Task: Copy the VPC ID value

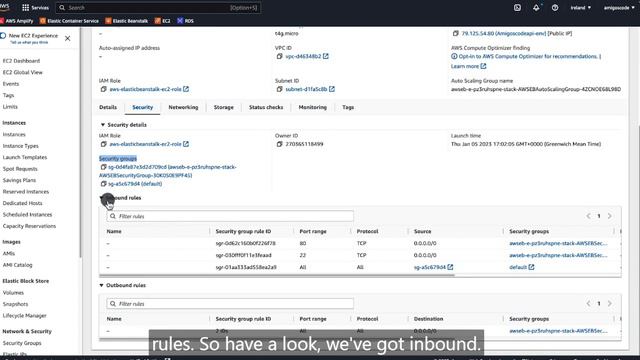Action: [279, 56]
